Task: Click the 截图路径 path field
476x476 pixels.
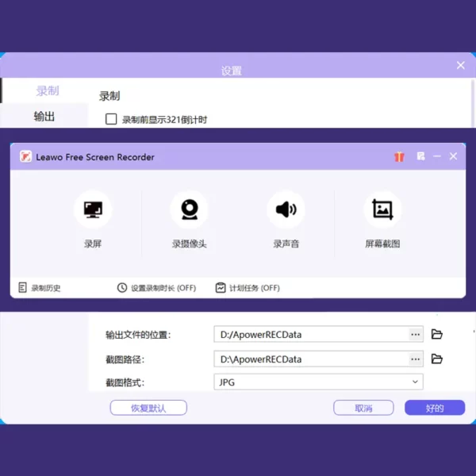Action: [x=318, y=359]
